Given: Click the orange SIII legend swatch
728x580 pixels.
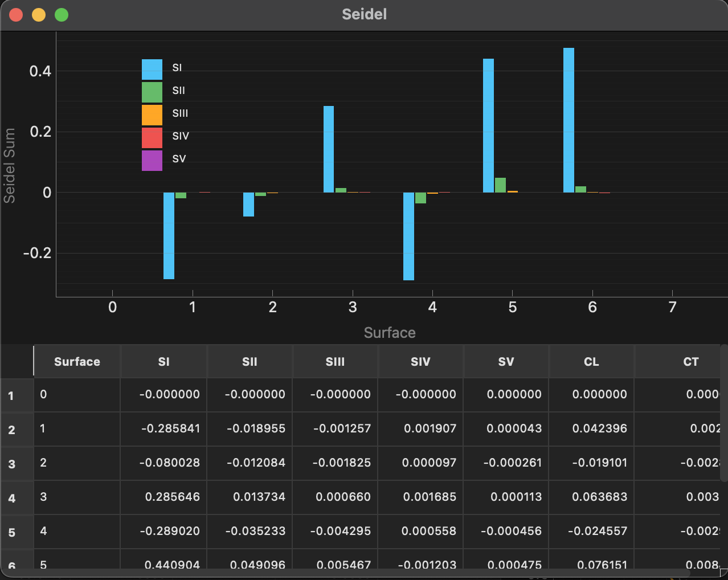Looking at the screenshot, I should (x=151, y=113).
